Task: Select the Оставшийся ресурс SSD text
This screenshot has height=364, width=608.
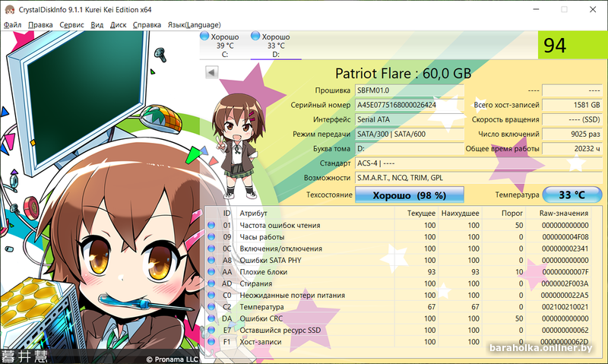Action: pyautogui.click(x=280, y=330)
